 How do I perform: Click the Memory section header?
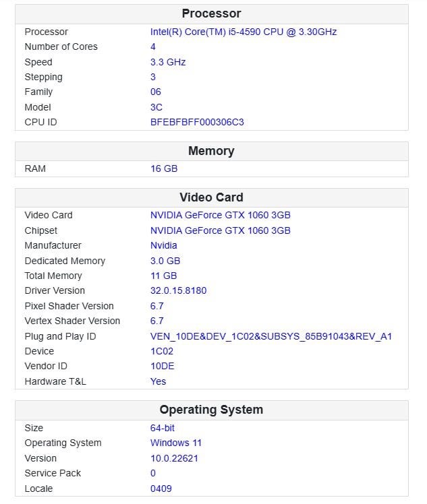211,151
